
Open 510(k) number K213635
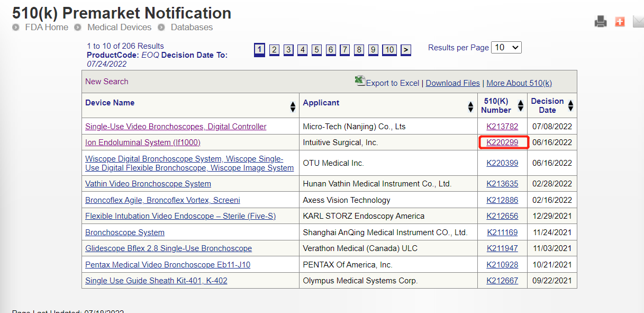pyautogui.click(x=502, y=184)
